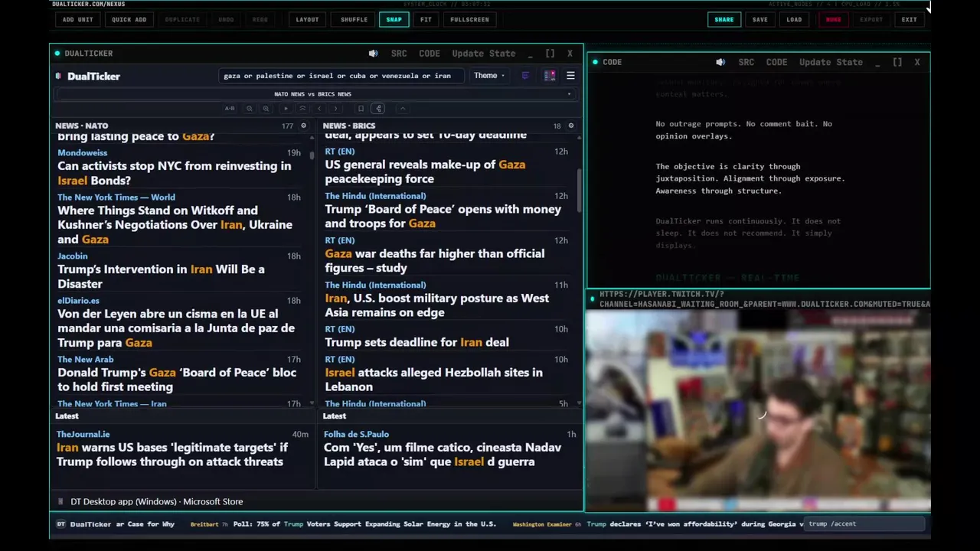
Task: Switch to SRC in CODE window
Action: (746, 62)
